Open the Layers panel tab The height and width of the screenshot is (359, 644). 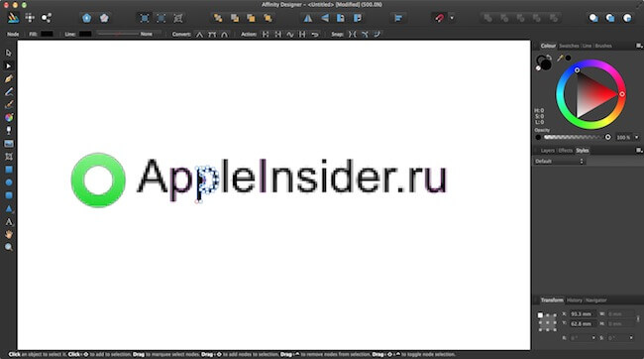pos(548,151)
